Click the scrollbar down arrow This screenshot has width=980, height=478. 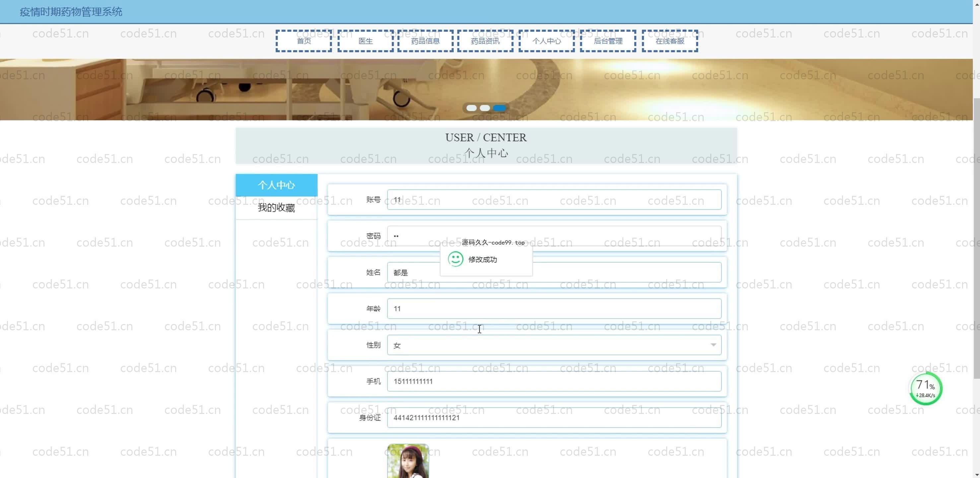pos(976,475)
